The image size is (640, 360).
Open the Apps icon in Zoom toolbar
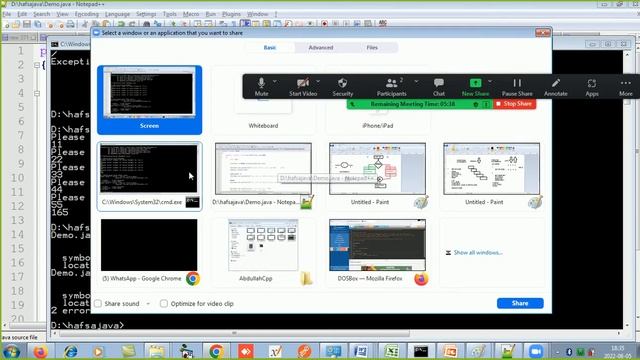(x=591, y=83)
